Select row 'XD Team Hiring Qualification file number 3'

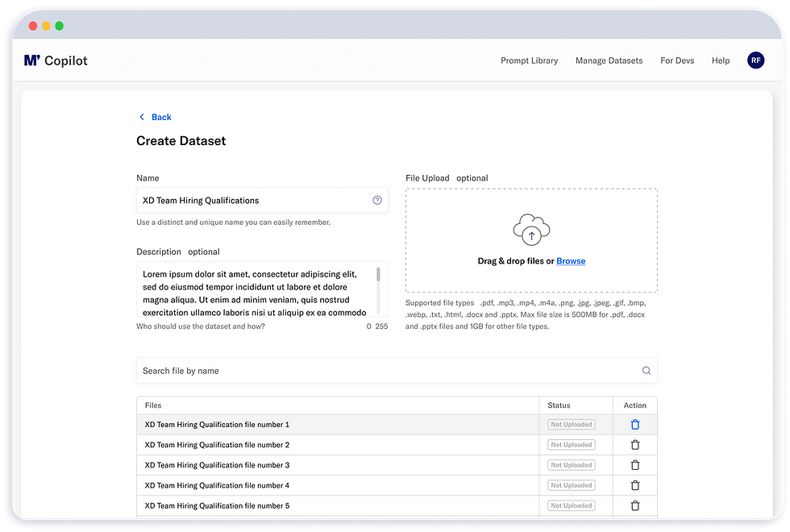pos(397,465)
